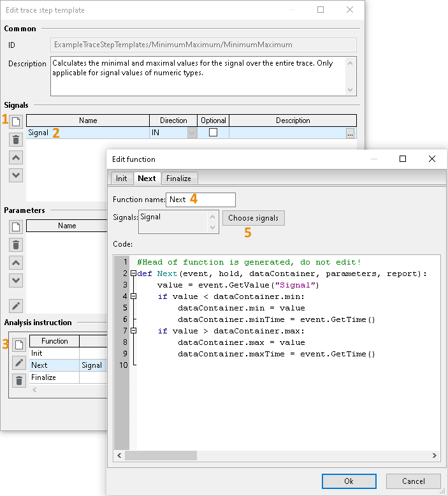Open the Finalize tab
Viewport: 448px width, 496px height.
[x=178, y=179]
